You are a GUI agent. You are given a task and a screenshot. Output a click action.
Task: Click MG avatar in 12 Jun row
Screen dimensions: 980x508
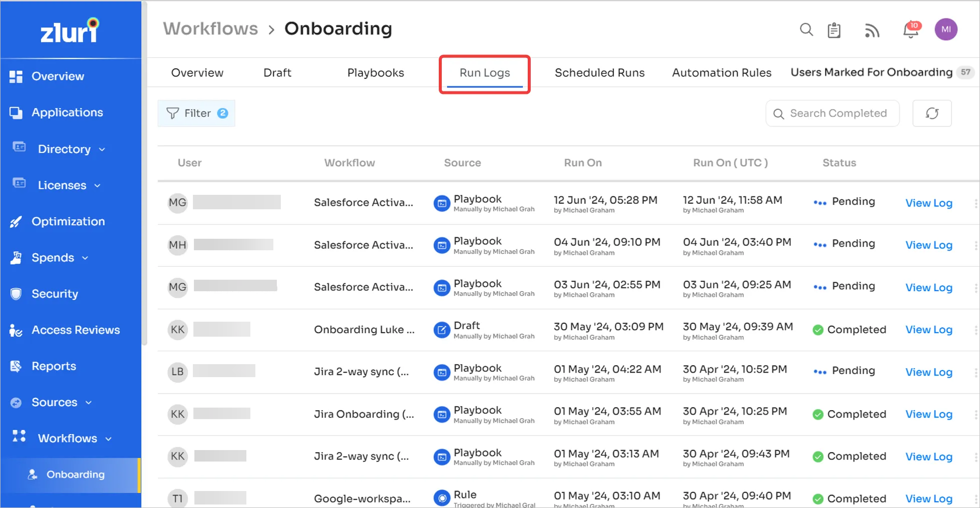177,203
